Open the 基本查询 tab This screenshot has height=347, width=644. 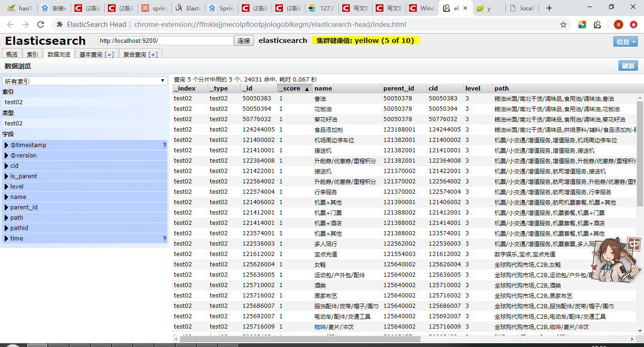click(97, 54)
